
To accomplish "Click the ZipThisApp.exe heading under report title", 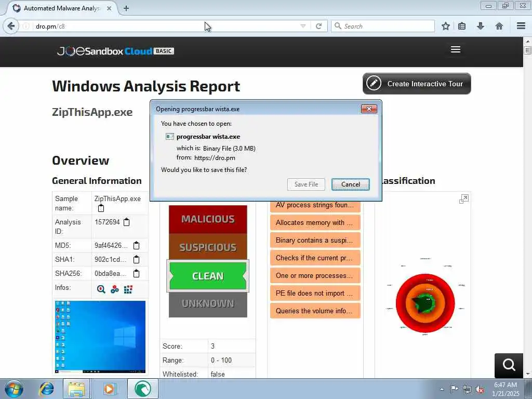I will click(92, 112).
